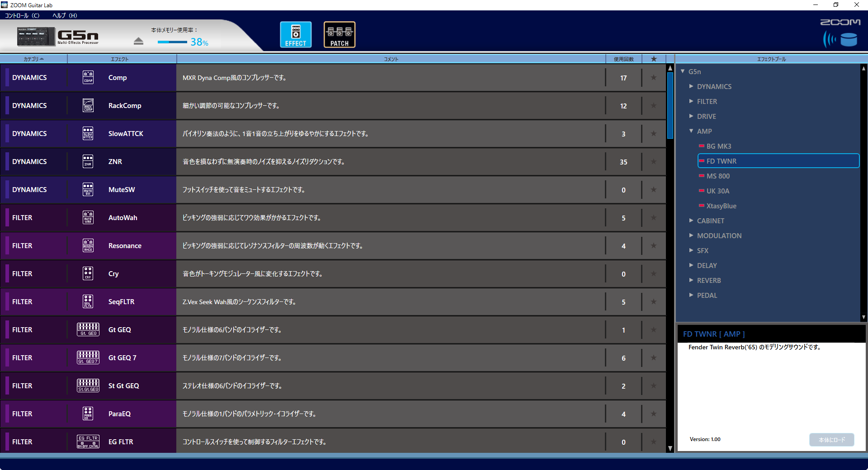Click the Cry effect description comment
This screenshot has width=868, height=470.
tap(252, 273)
